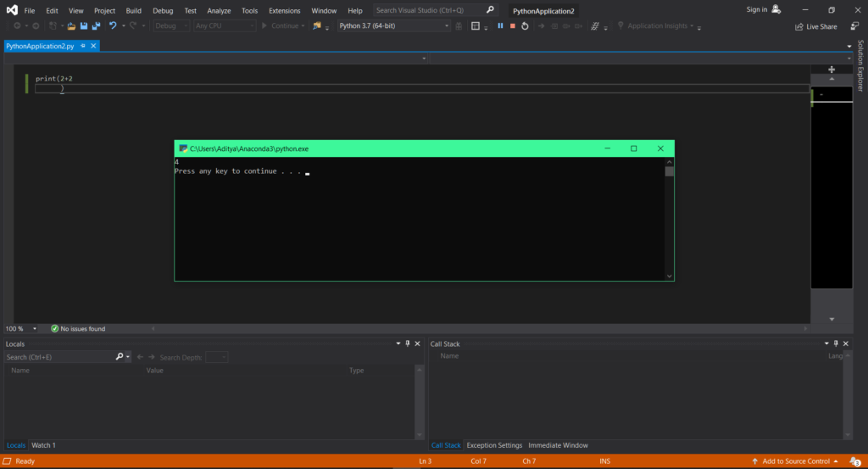Screen dimensions: 868x469
Task: Click the Locals search magnifier icon
Action: click(119, 356)
